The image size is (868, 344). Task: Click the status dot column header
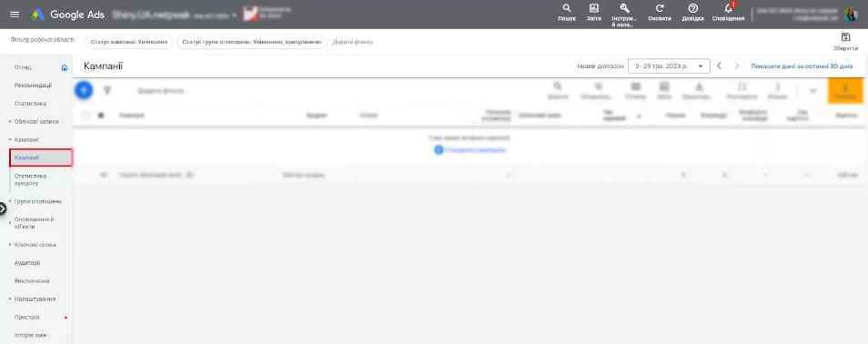pos(101,116)
